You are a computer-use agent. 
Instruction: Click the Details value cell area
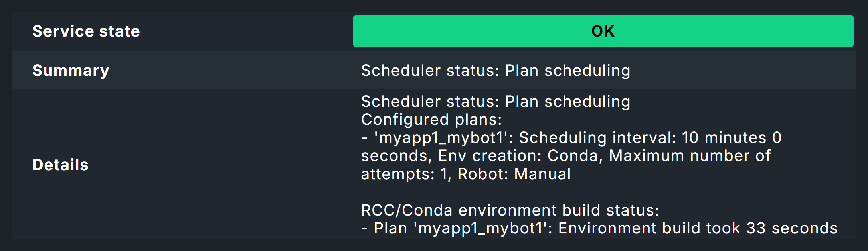coord(599,164)
